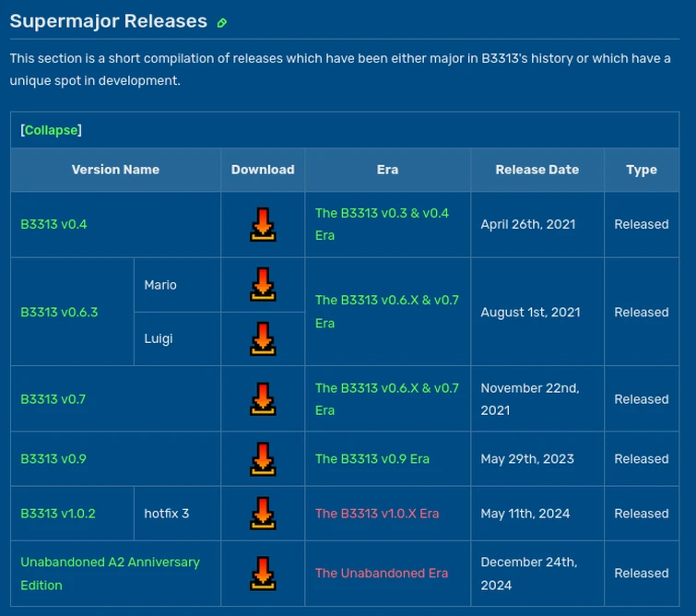Open red link The B3313 v1.0.X Era

(377, 514)
